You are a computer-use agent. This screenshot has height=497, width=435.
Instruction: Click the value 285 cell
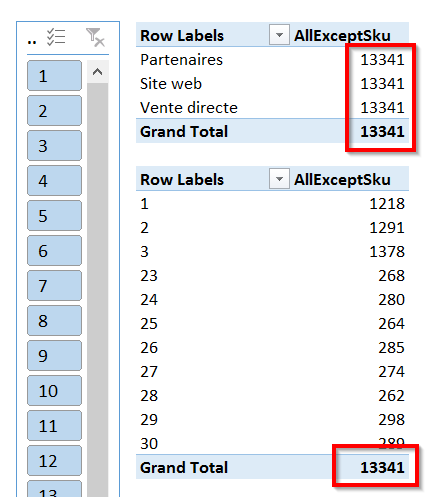[x=391, y=348]
